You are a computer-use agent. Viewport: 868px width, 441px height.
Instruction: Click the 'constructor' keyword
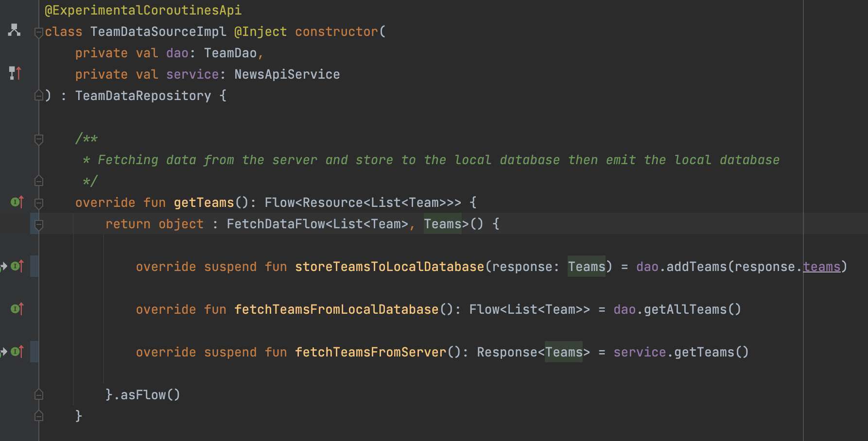point(336,32)
